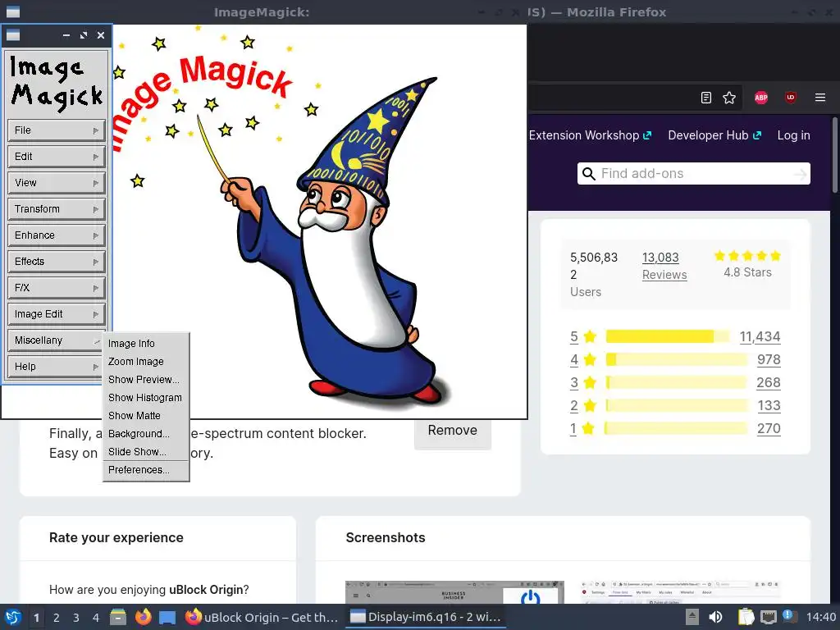Open Adblock Plus extension icon
The height and width of the screenshot is (630, 840).
point(760,98)
